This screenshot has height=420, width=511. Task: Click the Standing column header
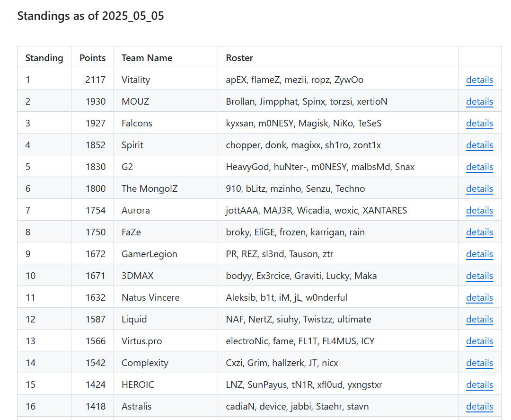click(x=44, y=58)
